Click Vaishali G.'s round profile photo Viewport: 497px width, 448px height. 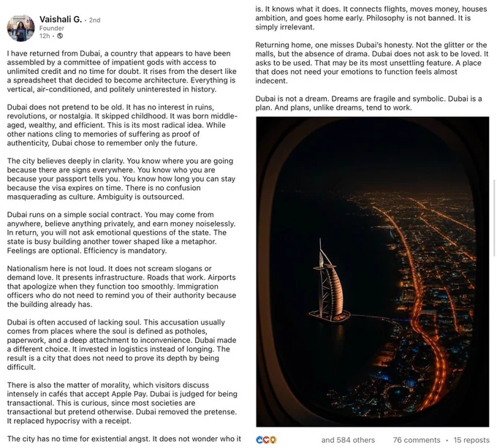tap(21, 28)
